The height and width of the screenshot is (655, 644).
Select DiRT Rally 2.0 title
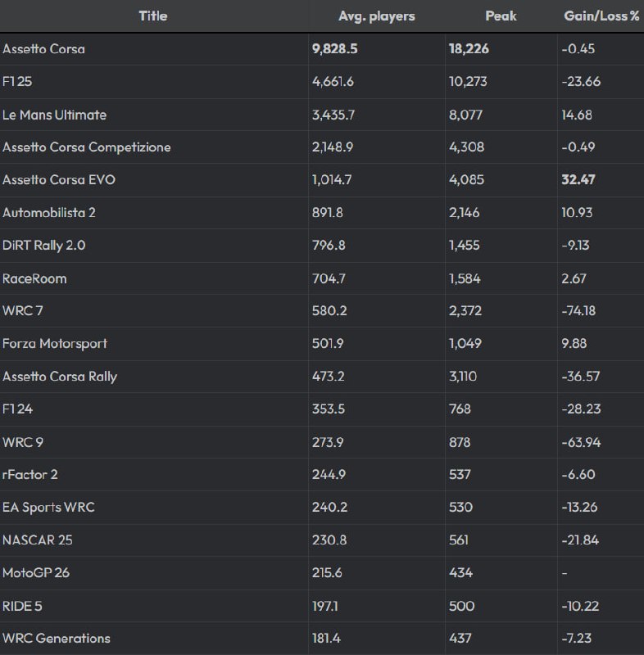pos(44,245)
